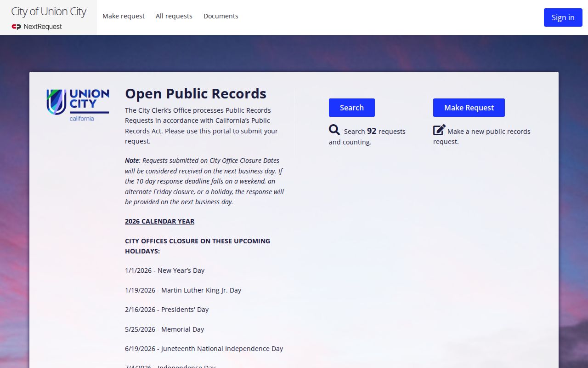Click the 6/19/2026 - Juneteenth line
Viewport: 588px width, 368px height.
point(204,349)
